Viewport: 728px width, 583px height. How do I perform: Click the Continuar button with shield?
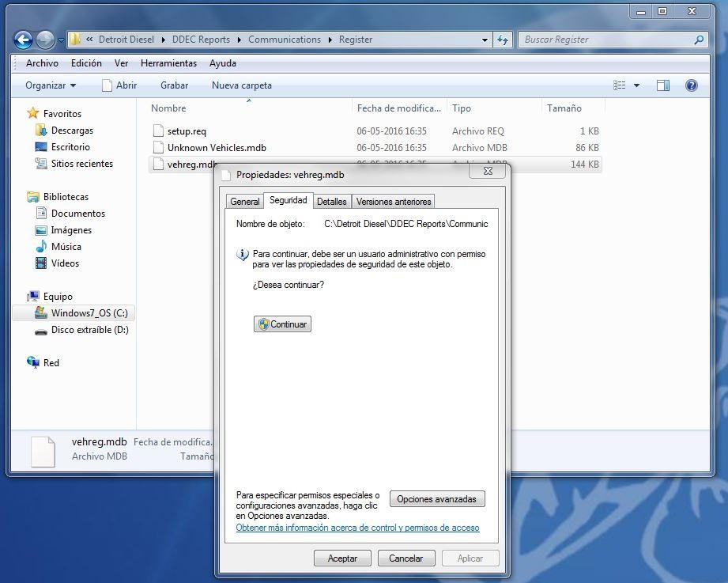[x=282, y=324]
